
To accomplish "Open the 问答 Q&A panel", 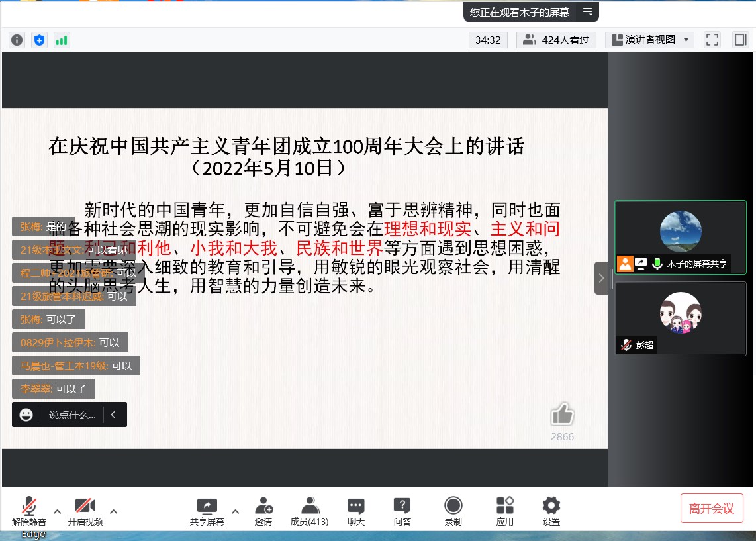I will pyautogui.click(x=402, y=511).
